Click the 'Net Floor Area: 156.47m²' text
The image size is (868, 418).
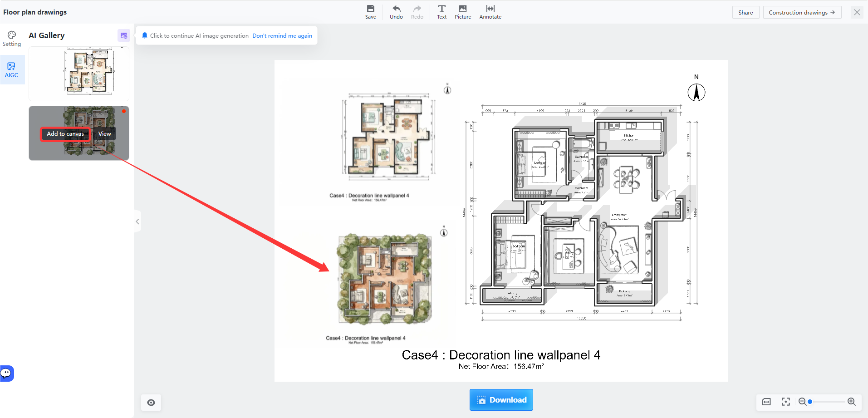pyautogui.click(x=501, y=366)
